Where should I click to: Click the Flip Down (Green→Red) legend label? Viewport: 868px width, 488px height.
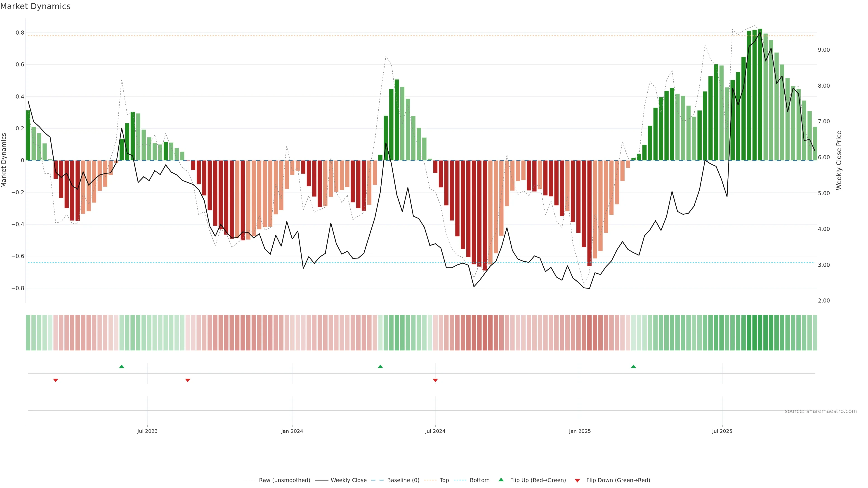click(618, 480)
